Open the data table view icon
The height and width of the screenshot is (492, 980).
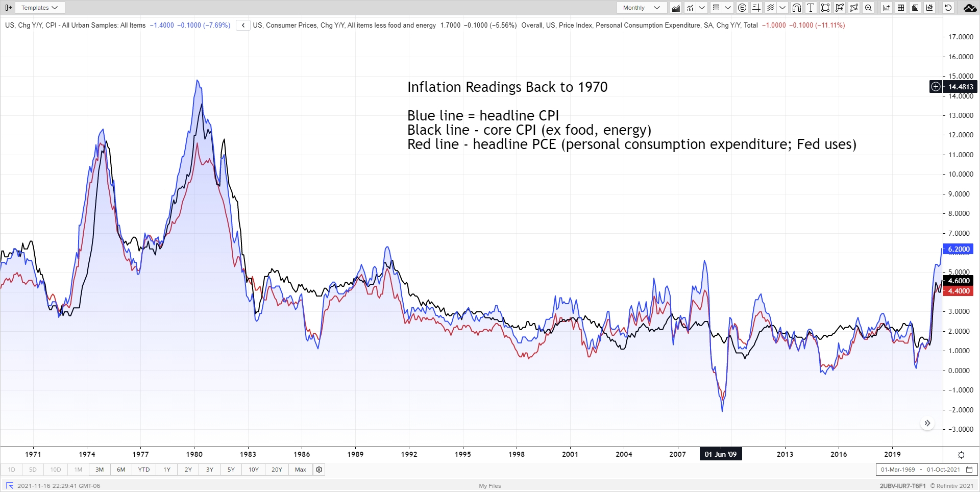tap(901, 8)
